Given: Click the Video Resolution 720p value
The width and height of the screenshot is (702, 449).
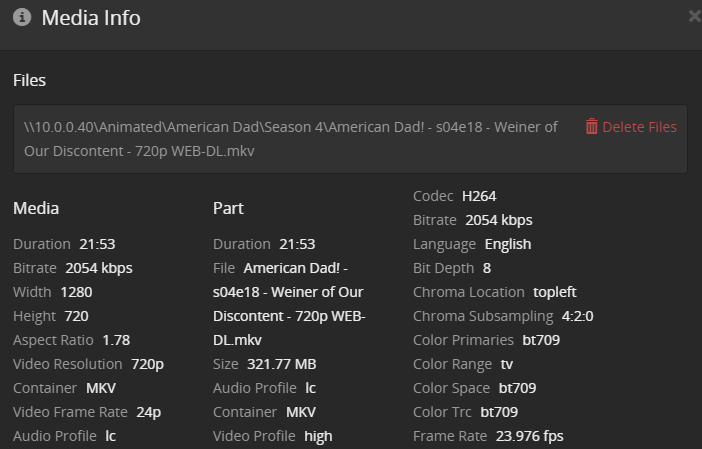Looking at the screenshot, I should click(x=147, y=364).
